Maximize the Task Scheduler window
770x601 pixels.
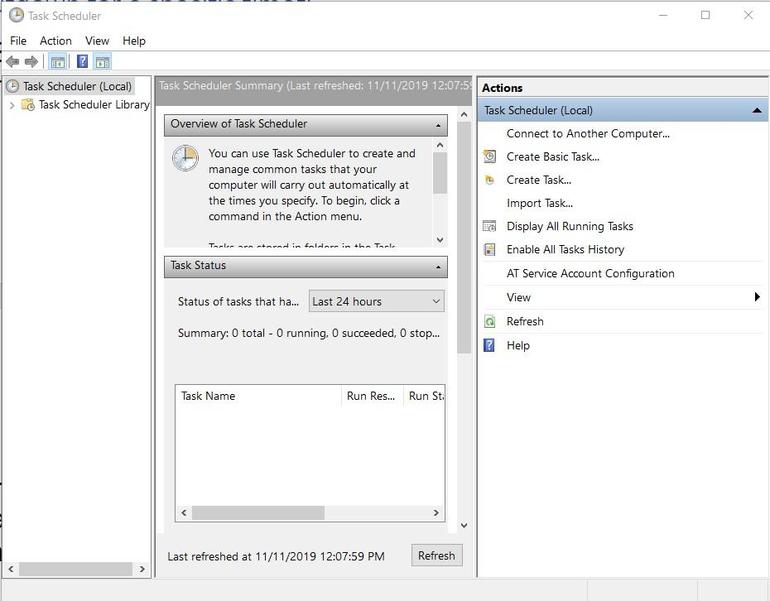coord(705,15)
